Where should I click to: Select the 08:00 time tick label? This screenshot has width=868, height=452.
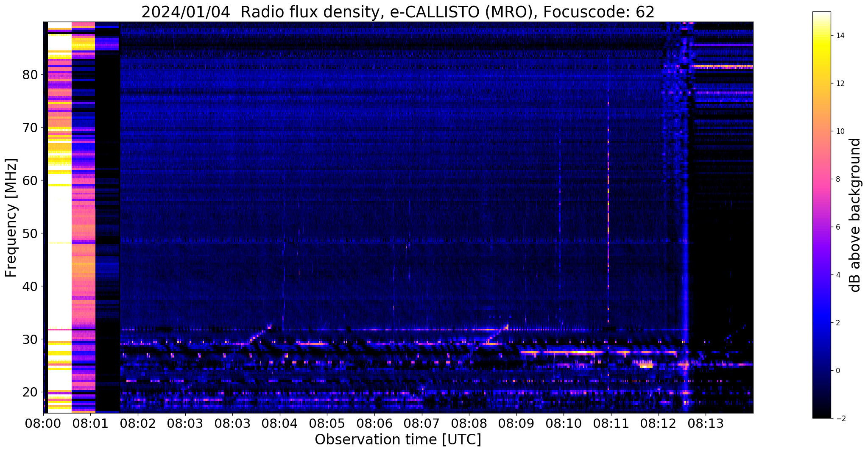(x=43, y=423)
